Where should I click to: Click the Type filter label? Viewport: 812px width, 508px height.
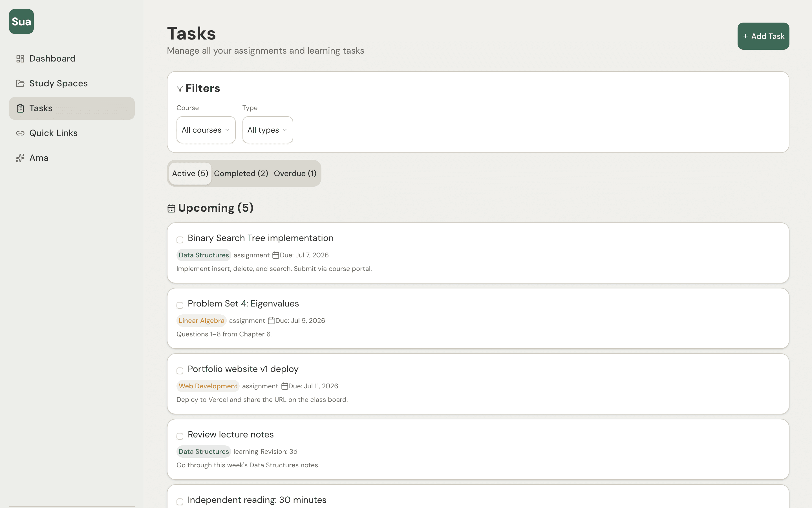point(250,108)
